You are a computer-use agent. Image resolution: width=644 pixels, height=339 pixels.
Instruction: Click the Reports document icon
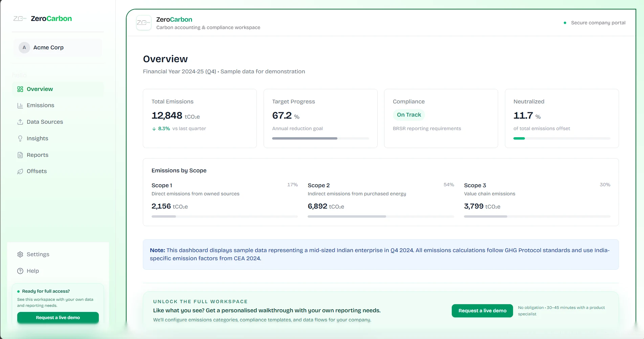(20, 155)
